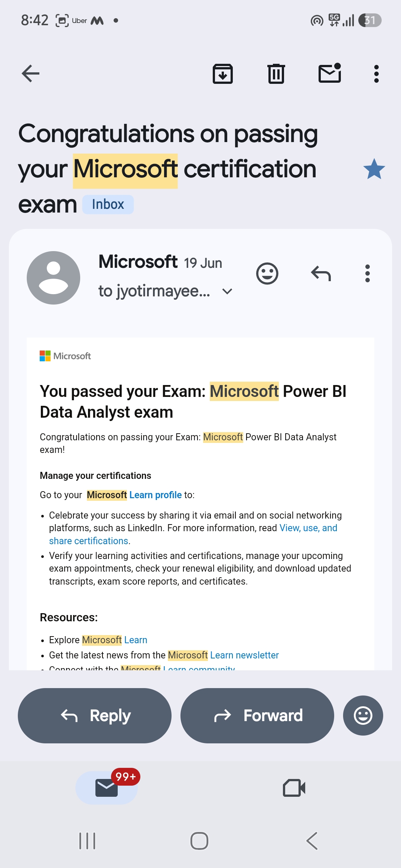Screen dimensions: 401x868
Task: Tap the Inbox label chip
Action: click(108, 204)
